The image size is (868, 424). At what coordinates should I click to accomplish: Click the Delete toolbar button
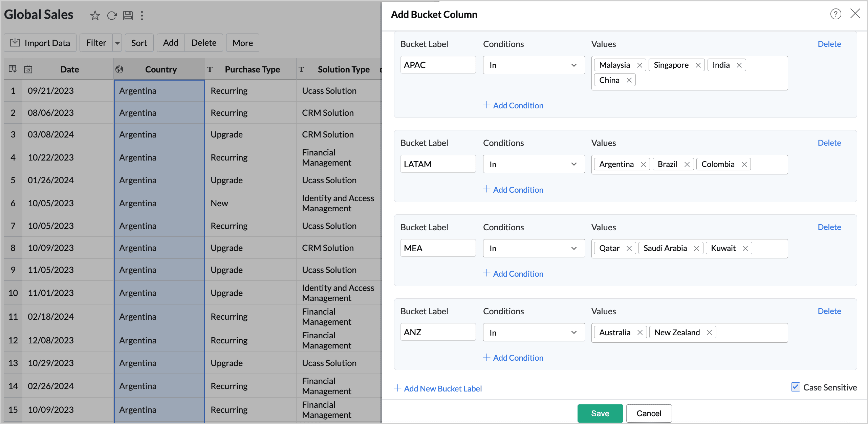(x=204, y=43)
